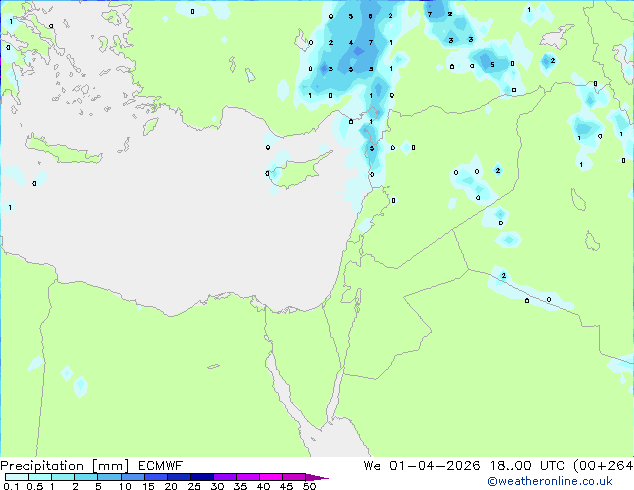Click the '45' legend value label

click(286, 486)
